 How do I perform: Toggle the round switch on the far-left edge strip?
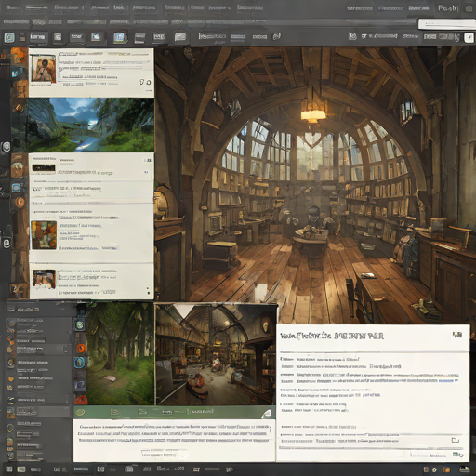coord(6,147)
